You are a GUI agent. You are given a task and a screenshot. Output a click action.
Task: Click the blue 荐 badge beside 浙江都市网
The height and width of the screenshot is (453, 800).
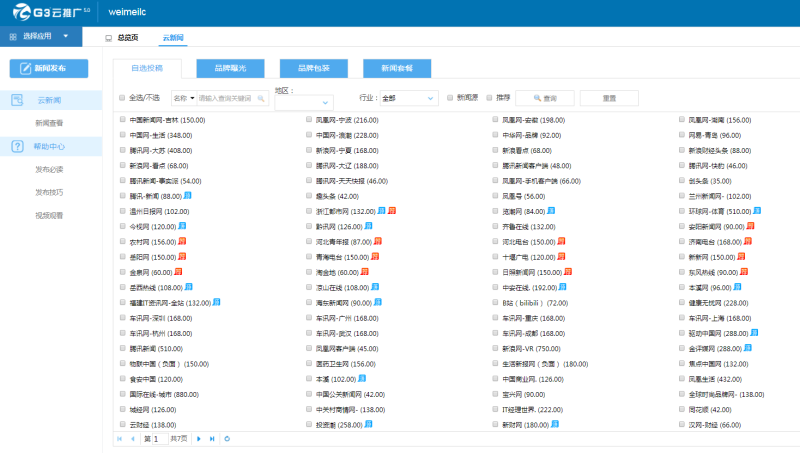381,211
